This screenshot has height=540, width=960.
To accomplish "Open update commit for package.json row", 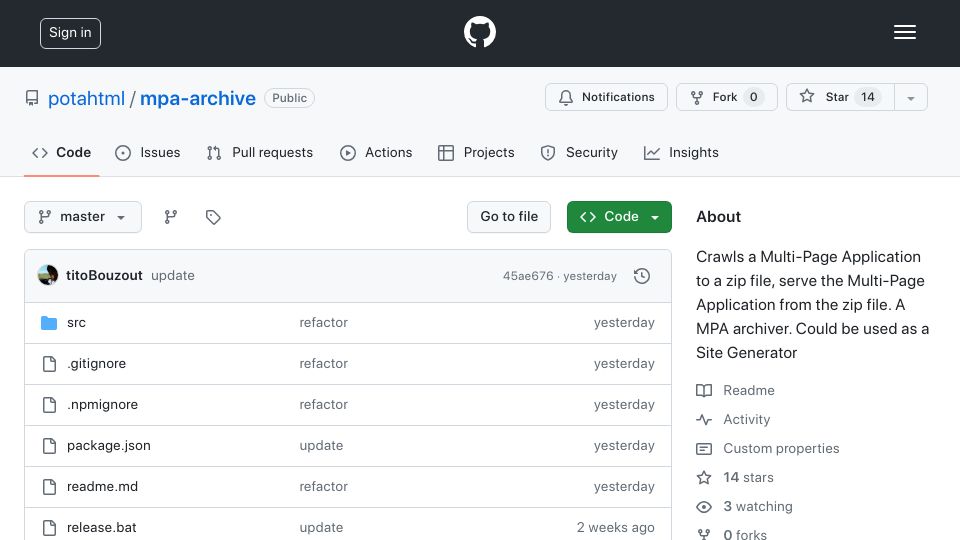I will (x=321, y=446).
